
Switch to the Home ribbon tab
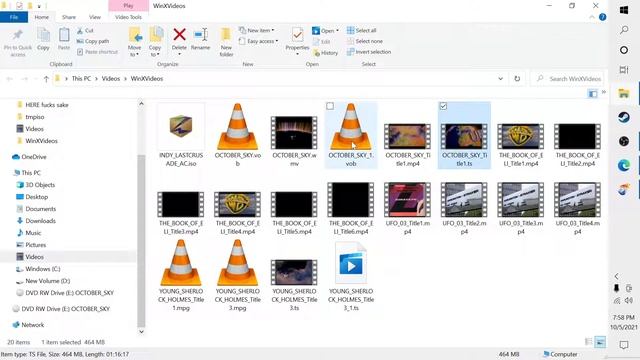[42, 17]
